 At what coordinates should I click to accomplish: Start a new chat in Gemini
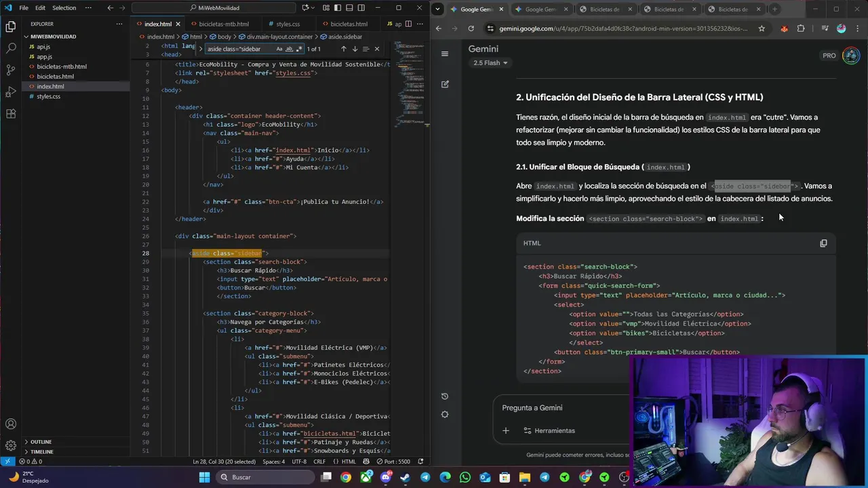tap(445, 84)
